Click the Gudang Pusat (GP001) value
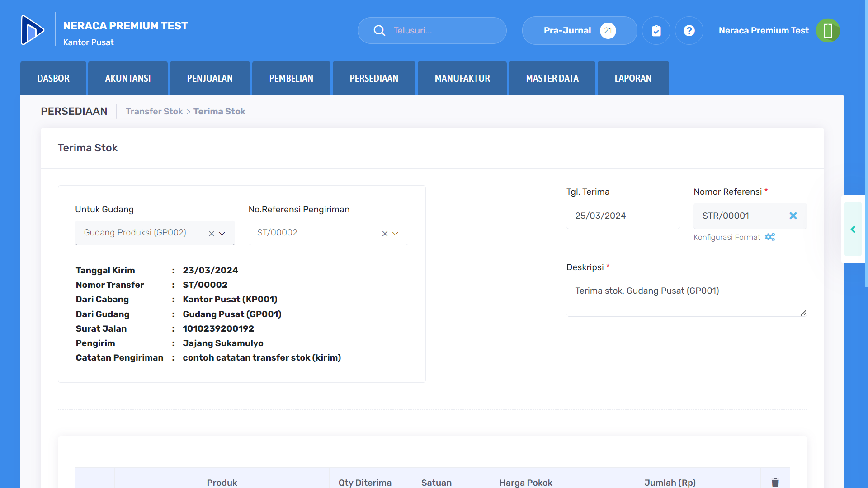The image size is (868, 488). coord(232,314)
